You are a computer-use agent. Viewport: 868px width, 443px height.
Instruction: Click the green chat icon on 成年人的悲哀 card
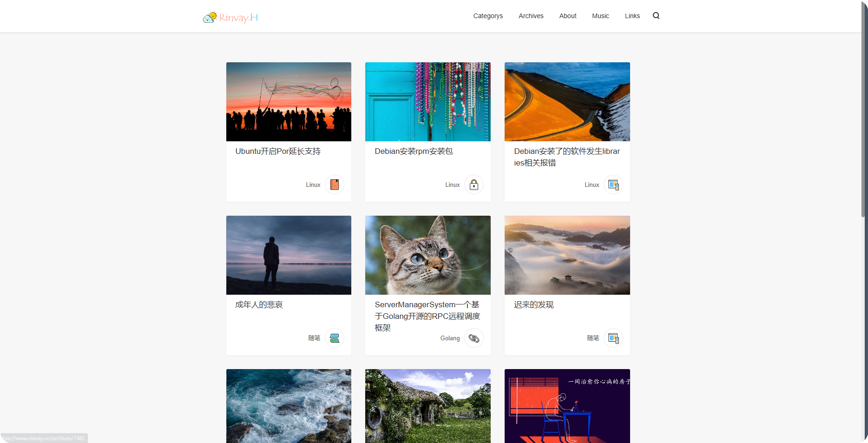(334, 338)
